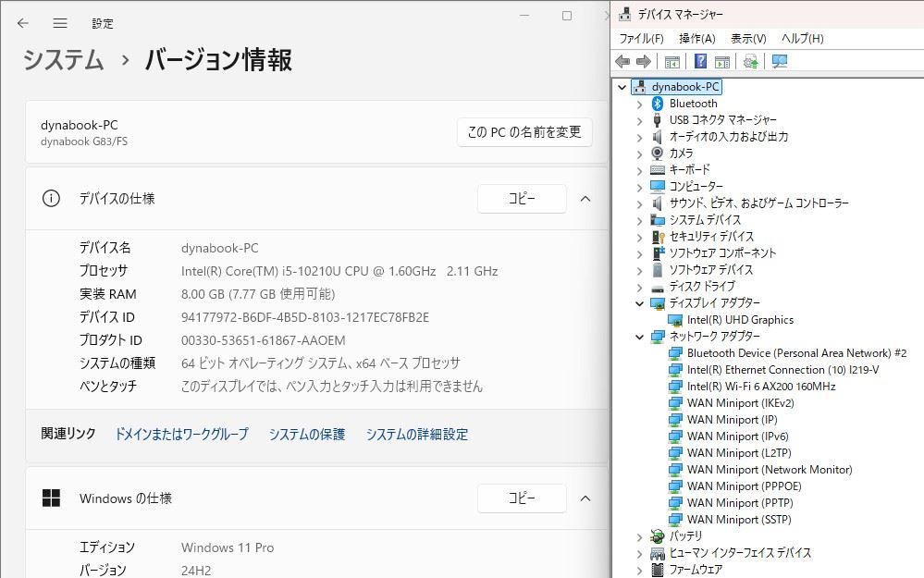Click the システム デバイス folder icon

point(658,220)
